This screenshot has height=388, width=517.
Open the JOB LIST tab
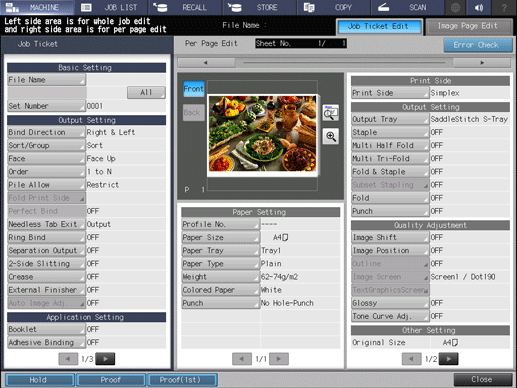pos(110,7)
